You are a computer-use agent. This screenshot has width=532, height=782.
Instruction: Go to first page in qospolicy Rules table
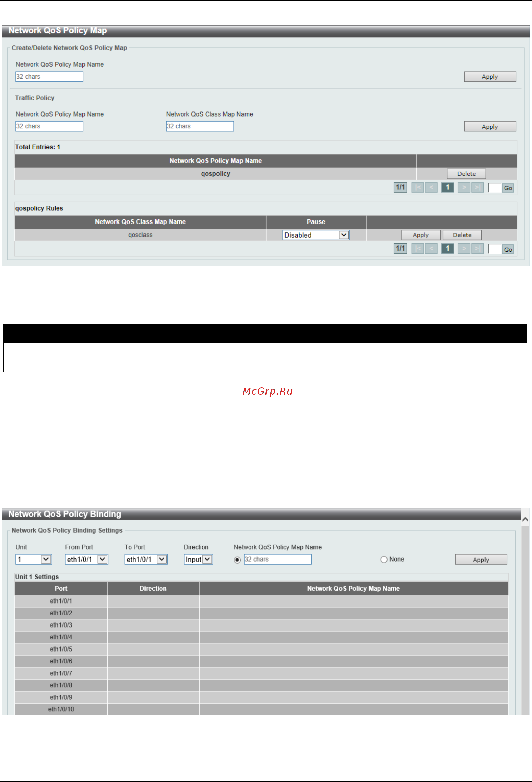(417, 249)
